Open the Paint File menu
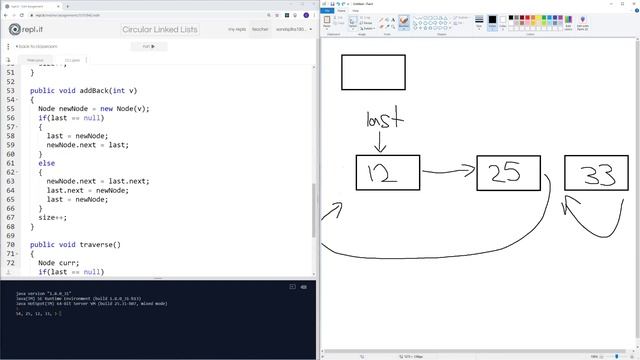Image resolution: width=640 pixels, height=360 pixels. (x=327, y=11)
